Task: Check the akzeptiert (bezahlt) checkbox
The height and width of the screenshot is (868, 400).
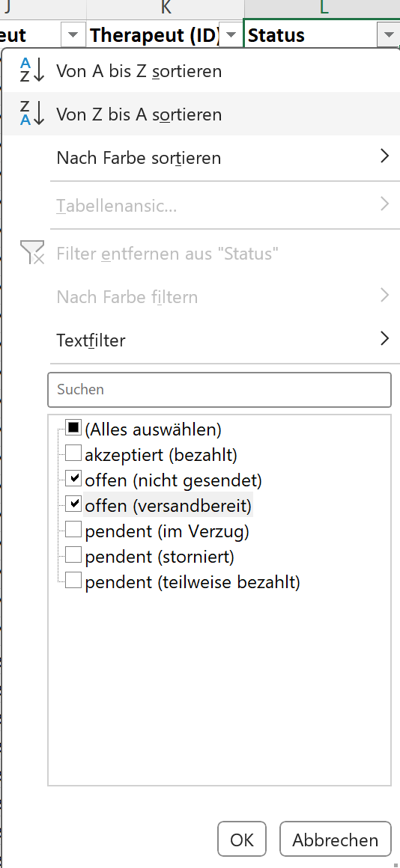Action: point(73,454)
